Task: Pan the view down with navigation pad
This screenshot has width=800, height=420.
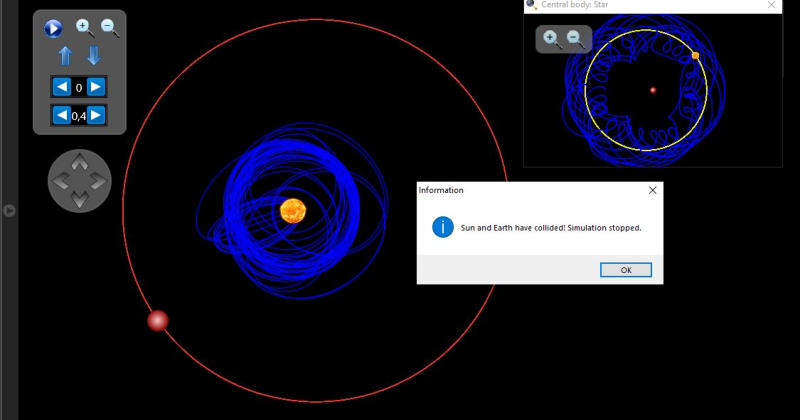Action: 79,199
